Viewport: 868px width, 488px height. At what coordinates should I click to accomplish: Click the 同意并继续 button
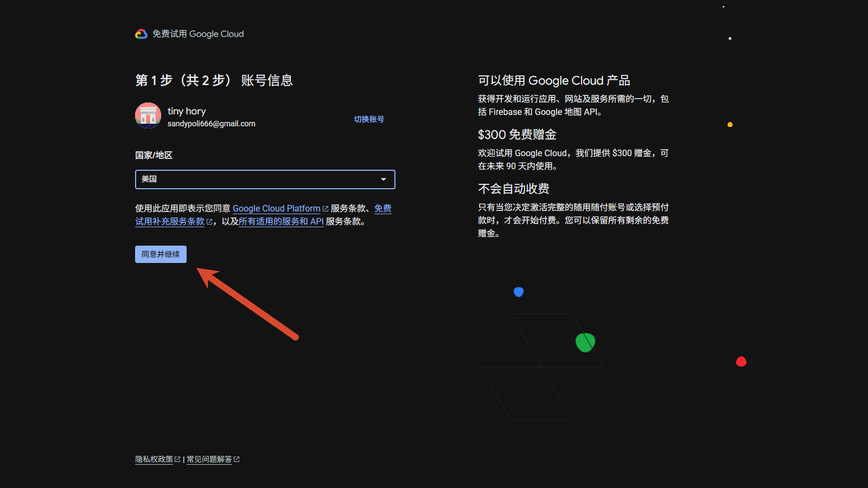[161, 254]
